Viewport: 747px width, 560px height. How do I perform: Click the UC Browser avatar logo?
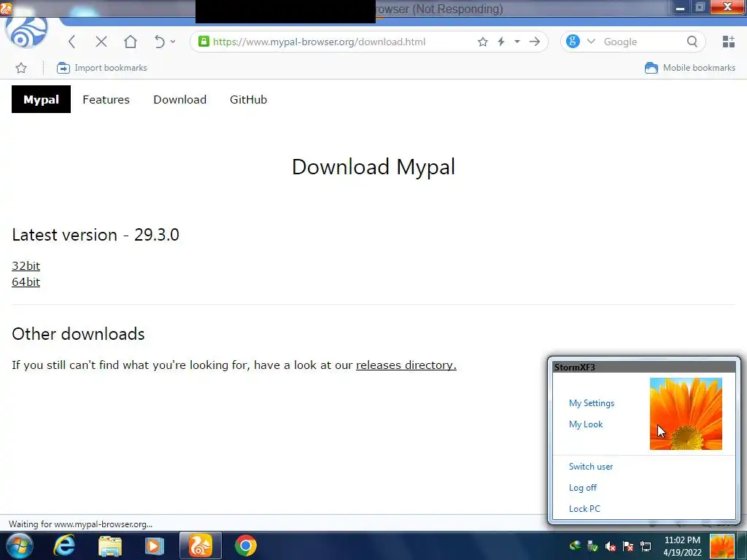point(26,32)
